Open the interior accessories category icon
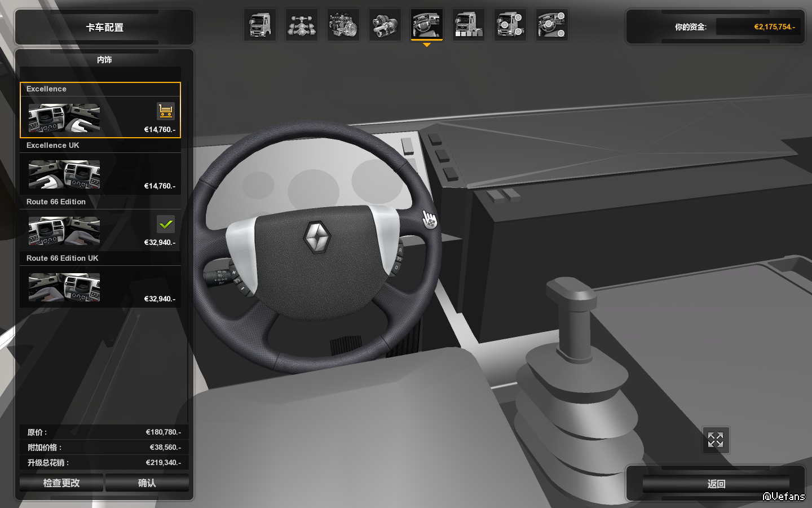 coord(551,25)
